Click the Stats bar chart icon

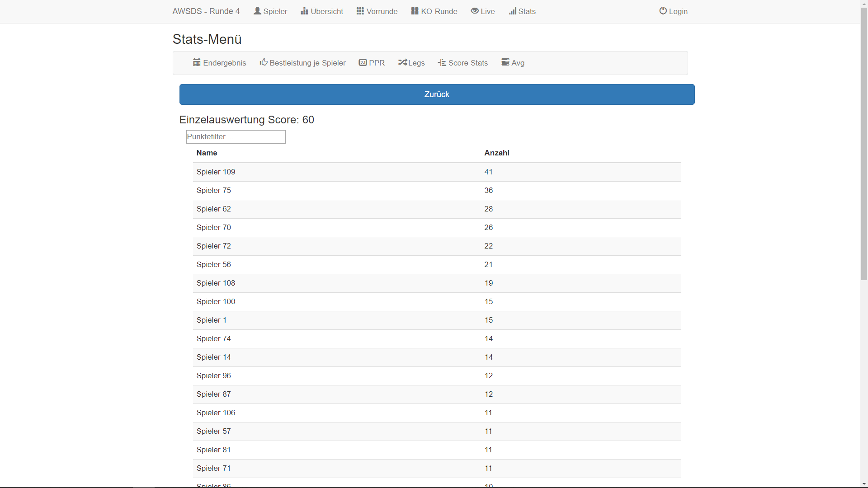pyautogui.click(x=512, y=11)
